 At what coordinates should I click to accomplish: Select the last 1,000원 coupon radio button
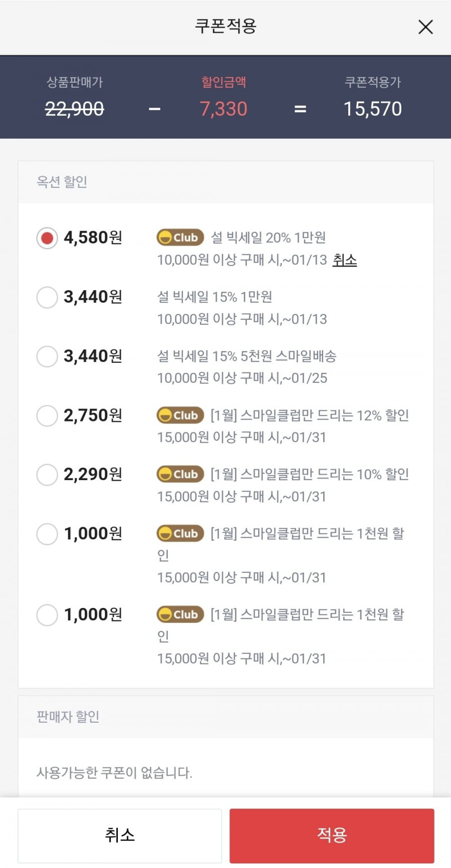click(47, 614)
